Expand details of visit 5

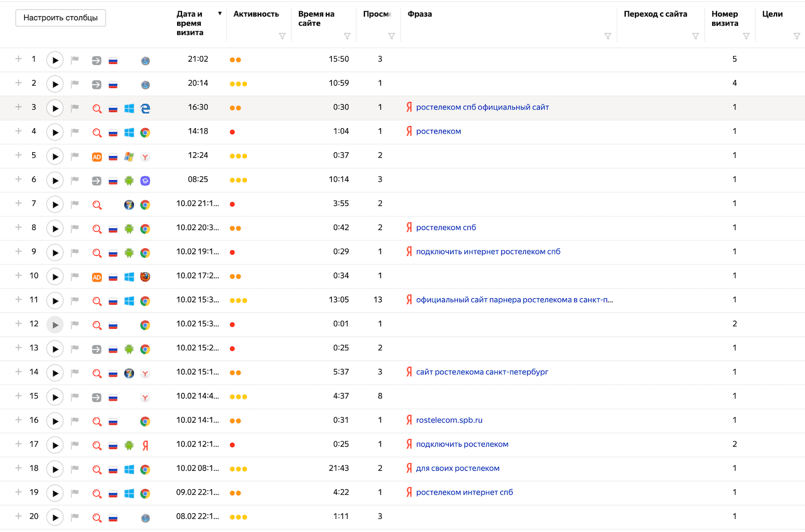(18, 155)
